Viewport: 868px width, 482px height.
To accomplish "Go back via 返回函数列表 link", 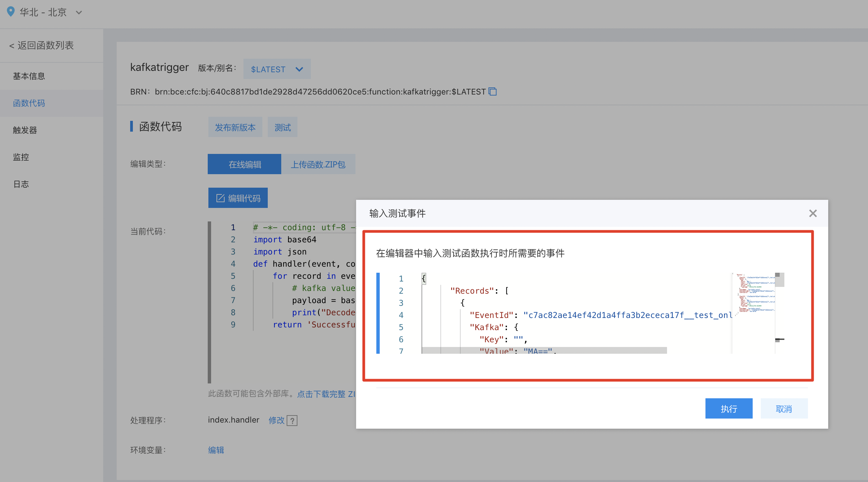I will coord(41,45).
